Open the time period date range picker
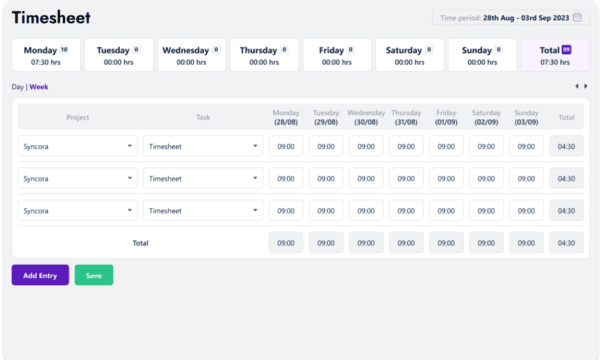 511,18
